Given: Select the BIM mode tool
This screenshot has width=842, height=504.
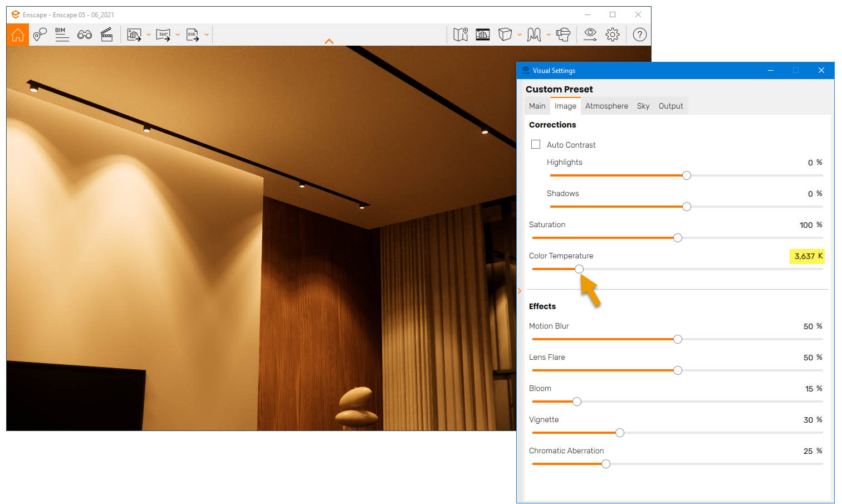Looking at the screenshot, I should click(x=62, y=34).
